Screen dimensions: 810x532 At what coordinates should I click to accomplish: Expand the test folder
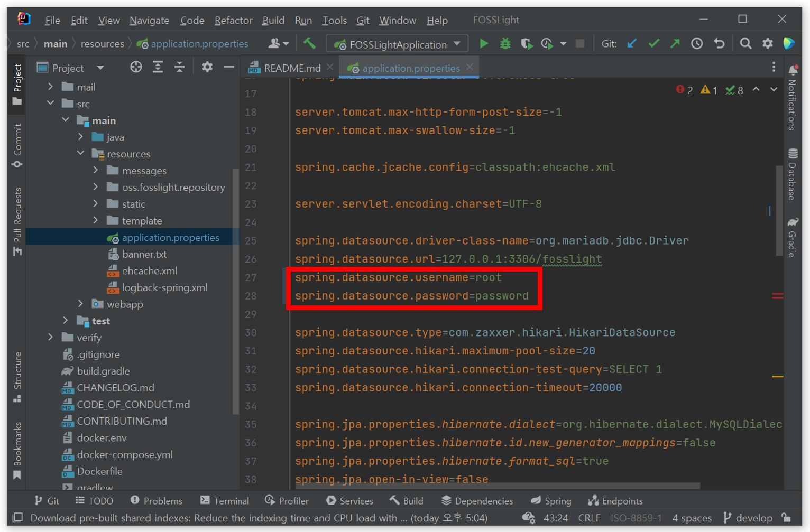(x=66, y=321)
